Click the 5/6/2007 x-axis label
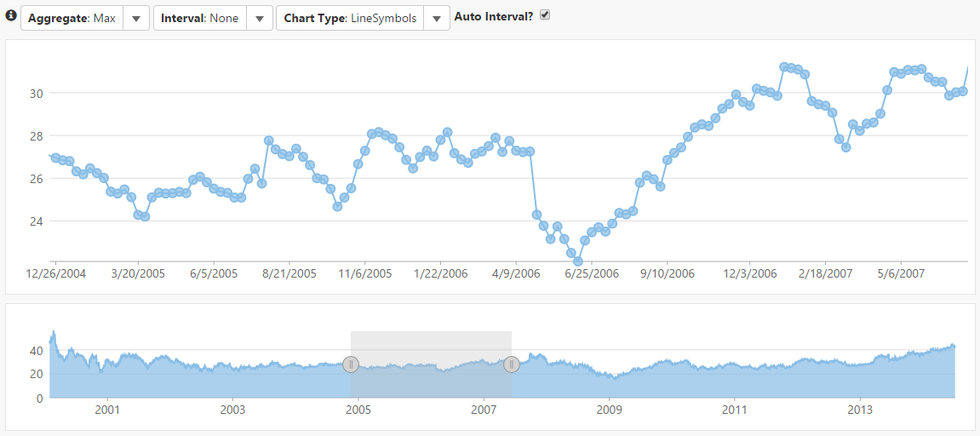 tap(901, 274)
